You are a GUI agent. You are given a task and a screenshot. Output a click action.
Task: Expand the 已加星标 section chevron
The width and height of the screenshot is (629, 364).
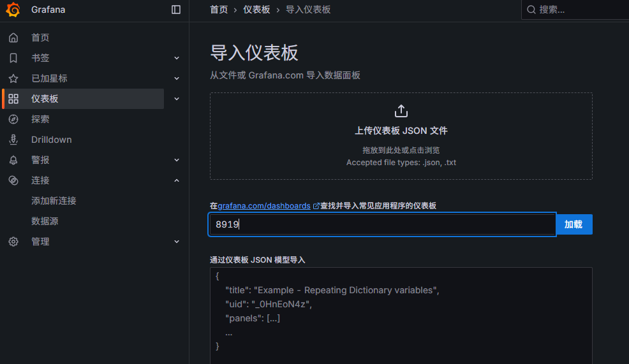[x=177, y=78]
